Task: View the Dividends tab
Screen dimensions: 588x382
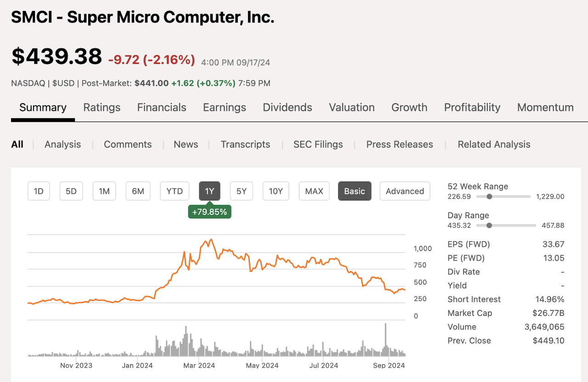Action: point(287,107)
